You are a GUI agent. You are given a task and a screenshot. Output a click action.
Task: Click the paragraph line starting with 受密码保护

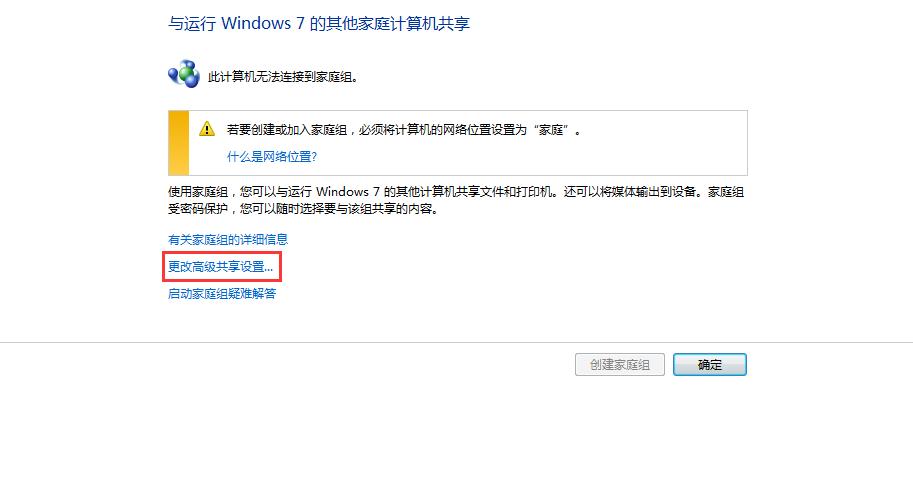[x=303, y=208]
